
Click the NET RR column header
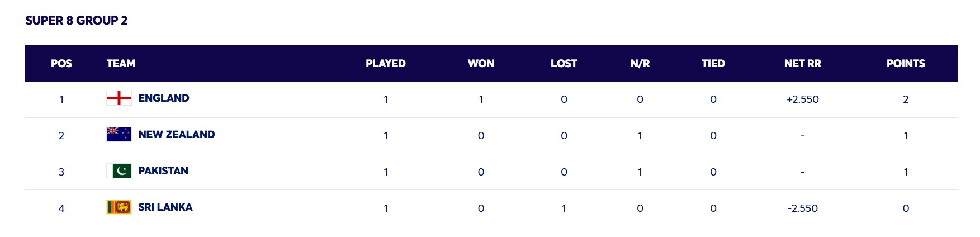803,64
